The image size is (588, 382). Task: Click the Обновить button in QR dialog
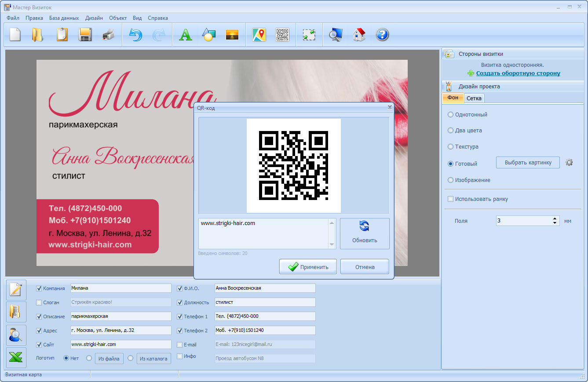pyautogui.click(x=365, y=233)
